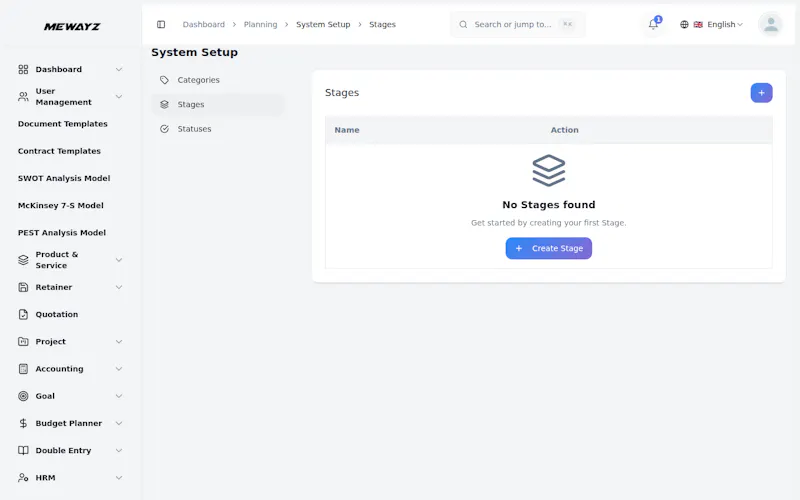The height and width of the screenshot is (500, 800).
Task: Go to Dashboard breadcrumb link
Action: (204, 24)
